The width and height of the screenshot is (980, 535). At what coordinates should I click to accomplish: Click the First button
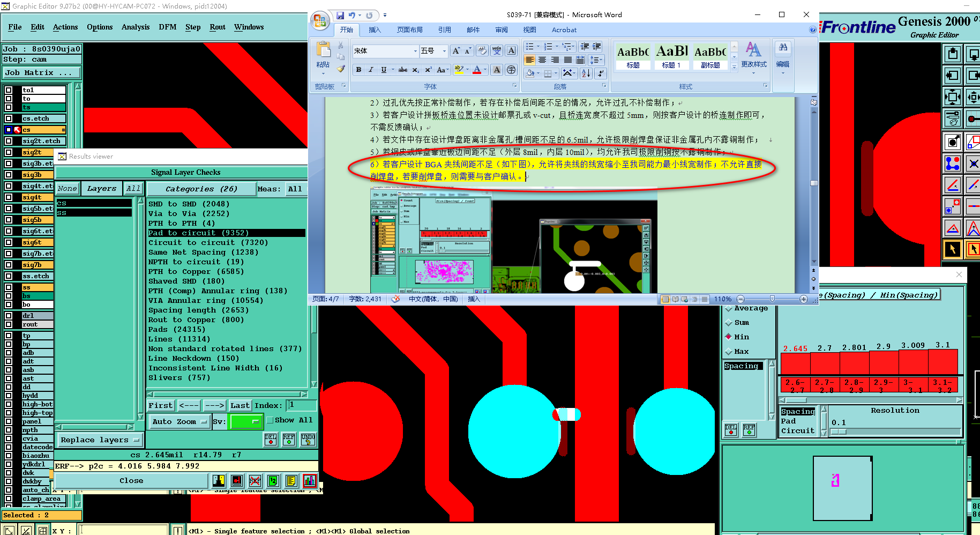point(161,405)
